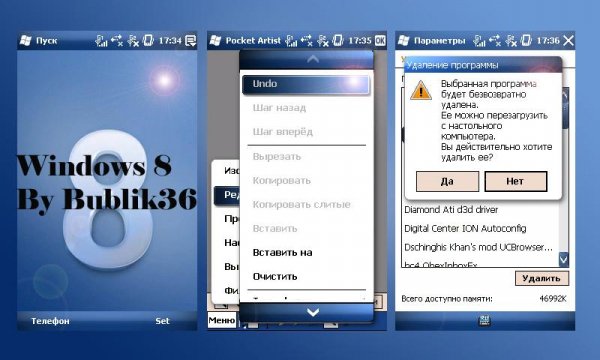The height and width of the screenshot is (360, 600).
Task: Tap the 17:34 clock on the home screen
Action: 170,40
